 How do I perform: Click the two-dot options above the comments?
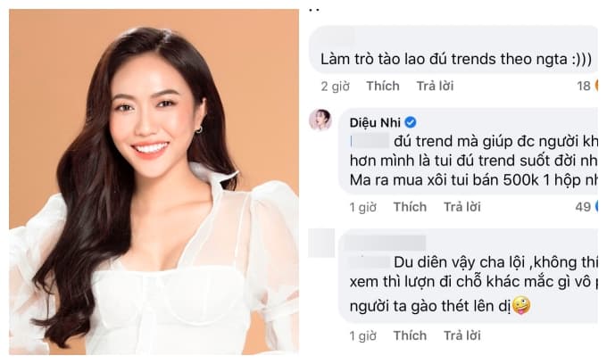314,10
